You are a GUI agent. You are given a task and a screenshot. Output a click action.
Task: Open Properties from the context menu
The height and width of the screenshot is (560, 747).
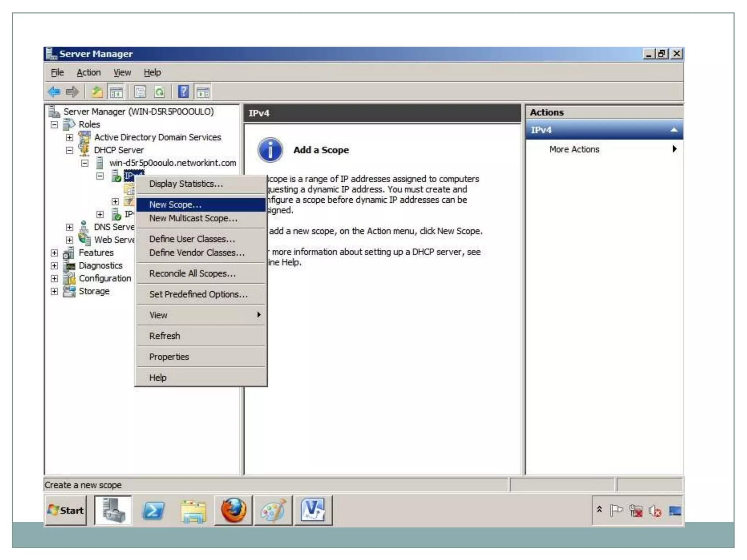(201, 357)
